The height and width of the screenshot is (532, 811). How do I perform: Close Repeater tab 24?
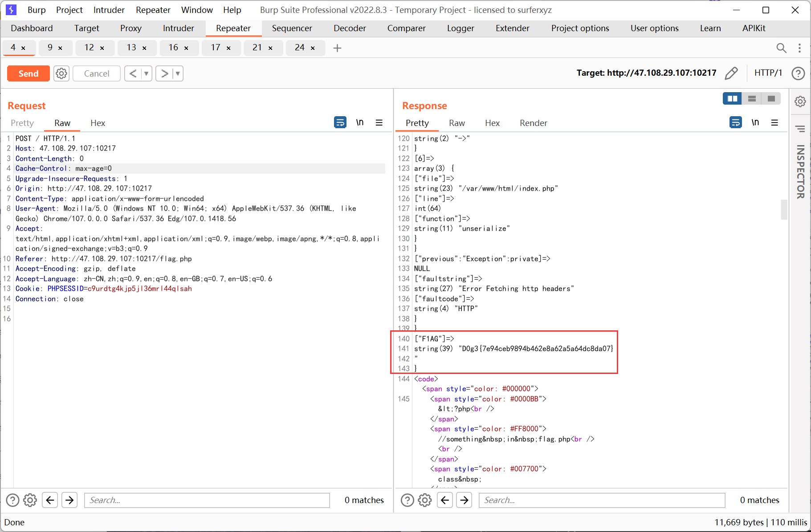[313, 48]
